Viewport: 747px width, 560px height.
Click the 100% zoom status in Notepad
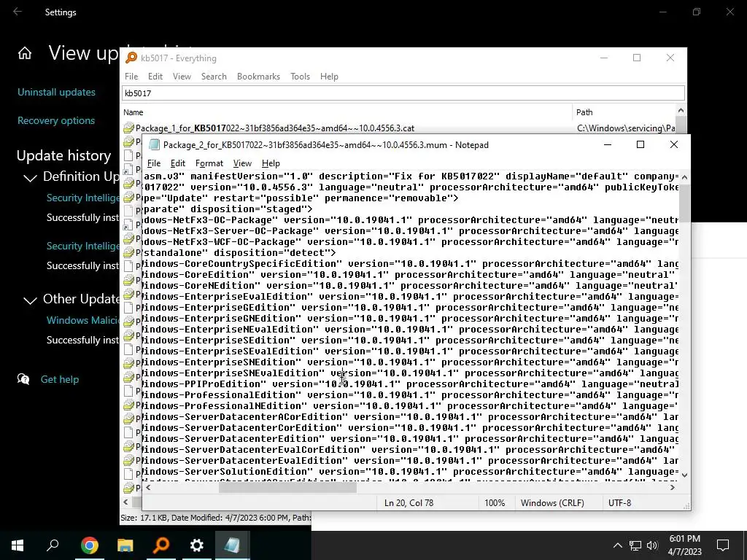tap(495, 503)
